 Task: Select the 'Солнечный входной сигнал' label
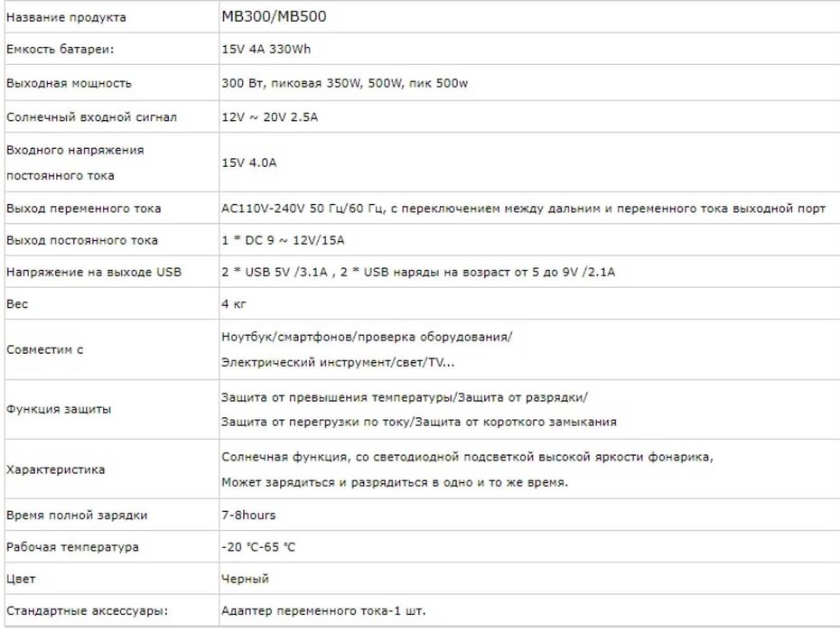(x=91, y=116)
